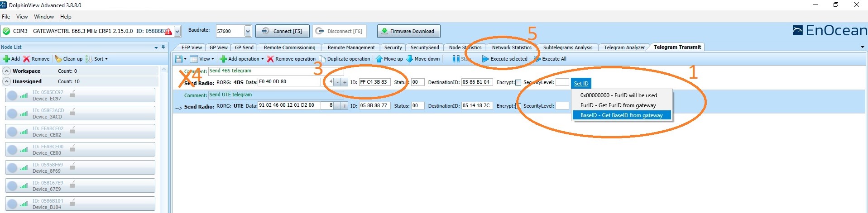Viewport: 868px width, 213px height.
Task: Switch to the GP Send tab
Action: [244, 47]
